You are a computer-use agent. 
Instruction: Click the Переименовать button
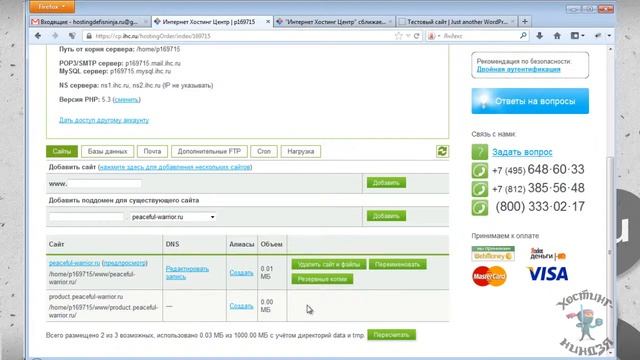(x=398, y=264)
